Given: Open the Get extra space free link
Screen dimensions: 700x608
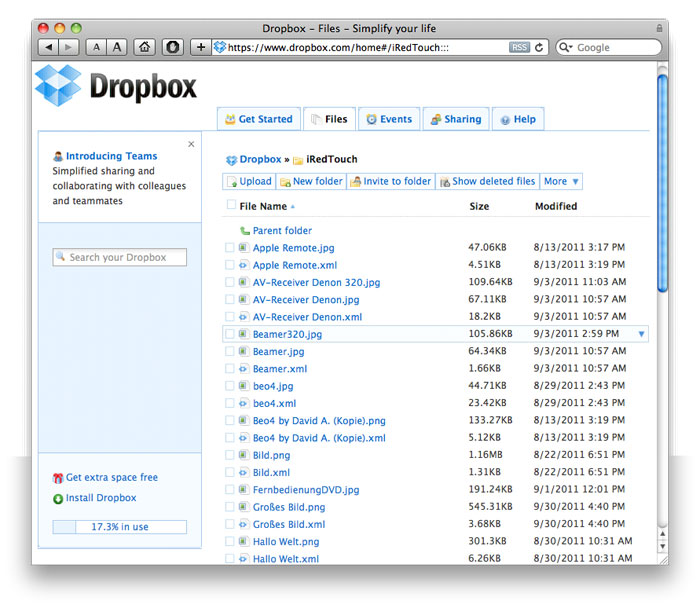Looking at the screenshot, I should (x=112, y=478).
